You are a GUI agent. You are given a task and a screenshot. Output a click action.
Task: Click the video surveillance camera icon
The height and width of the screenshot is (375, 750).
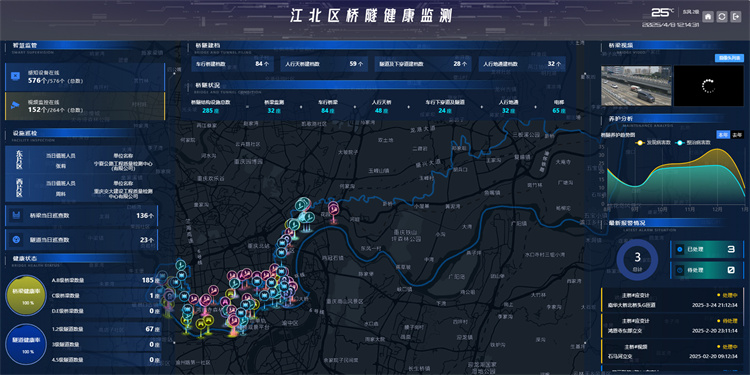(x=15, y=105)
